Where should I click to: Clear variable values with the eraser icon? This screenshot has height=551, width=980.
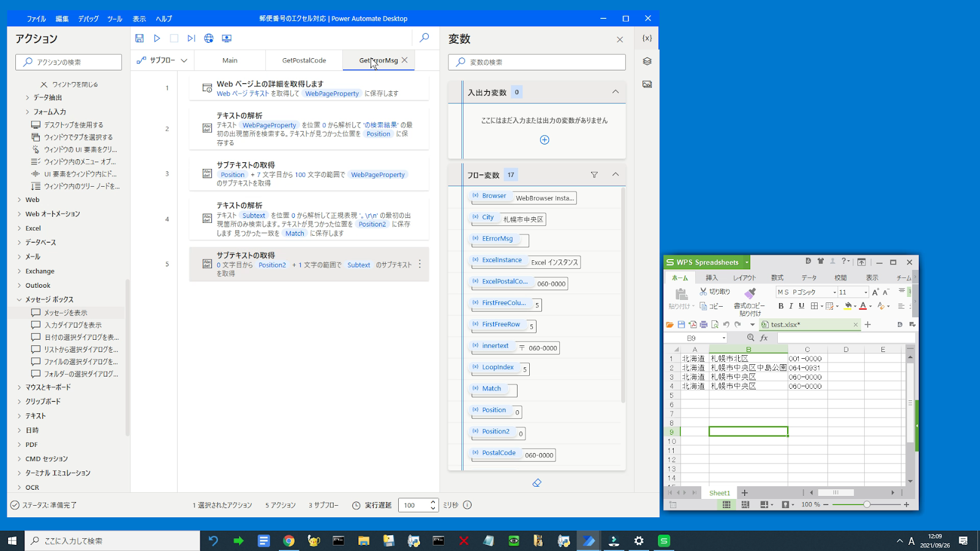pyautogui.click(x=537, y=483)
